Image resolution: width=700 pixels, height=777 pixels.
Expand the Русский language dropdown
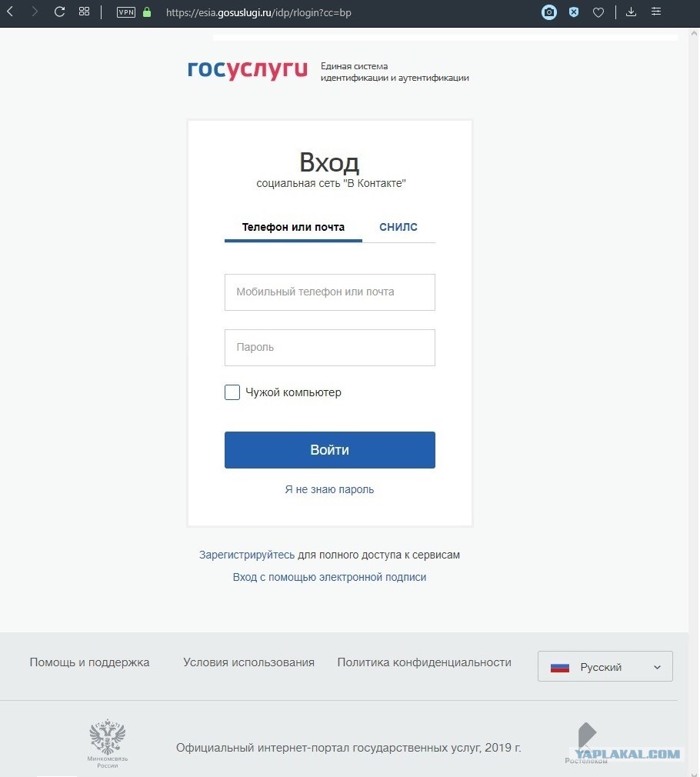[605, 666]
